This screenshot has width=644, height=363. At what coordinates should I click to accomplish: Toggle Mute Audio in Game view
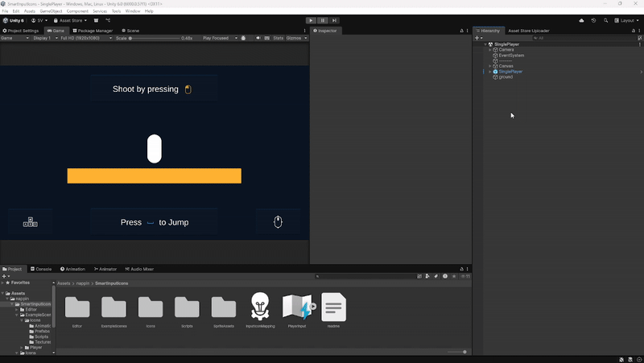(x=258, y=38)
